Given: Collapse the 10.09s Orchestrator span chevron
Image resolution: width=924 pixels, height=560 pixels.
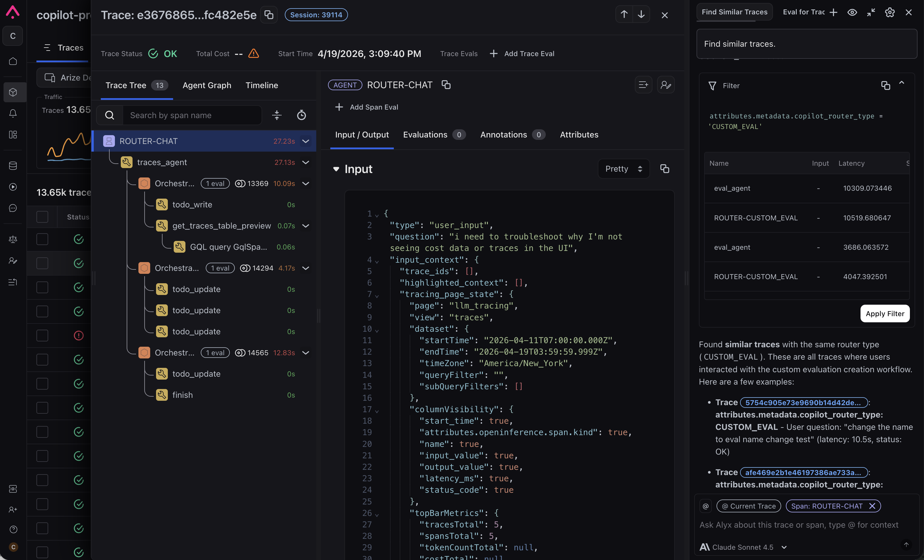Looking at the screenshot, I should point(306,183).
